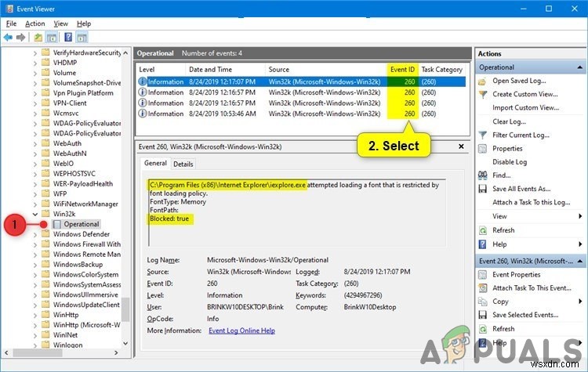Image resolution: width=588 pixels, height=372 pixels.
Task: Click the tree pane vertical scrollbar thumb
Action: coord(125,309)
